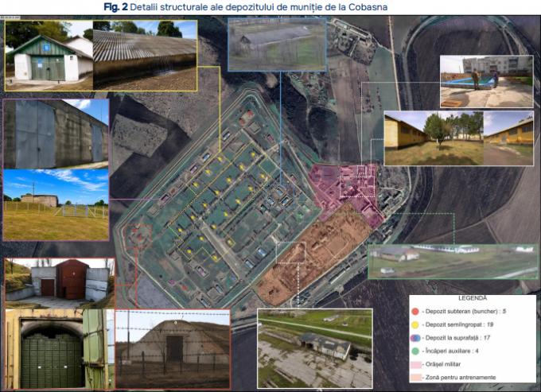This screenshot has height=392, width=541.
Task: Click orange square for training zone legend
Action: pos(416,378)
